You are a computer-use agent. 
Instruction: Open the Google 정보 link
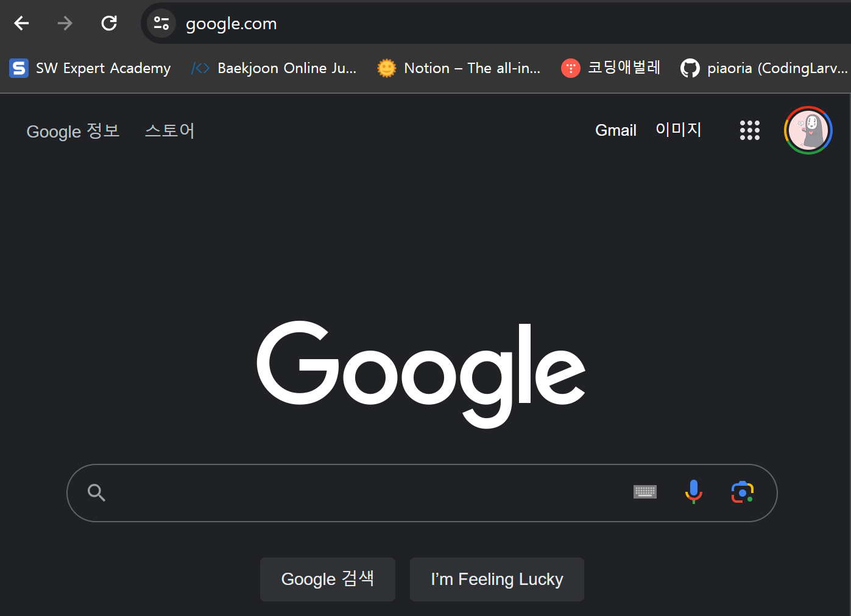coord(73,131)
